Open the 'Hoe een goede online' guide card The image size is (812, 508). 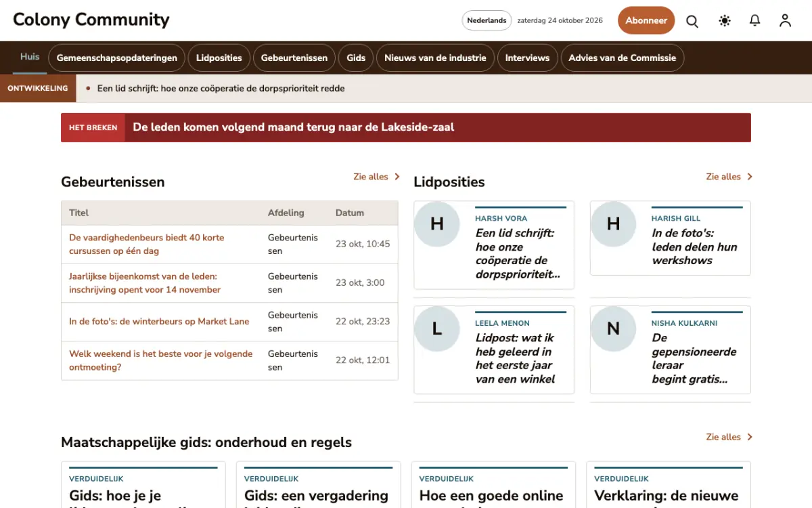click(x=493, y=485)
